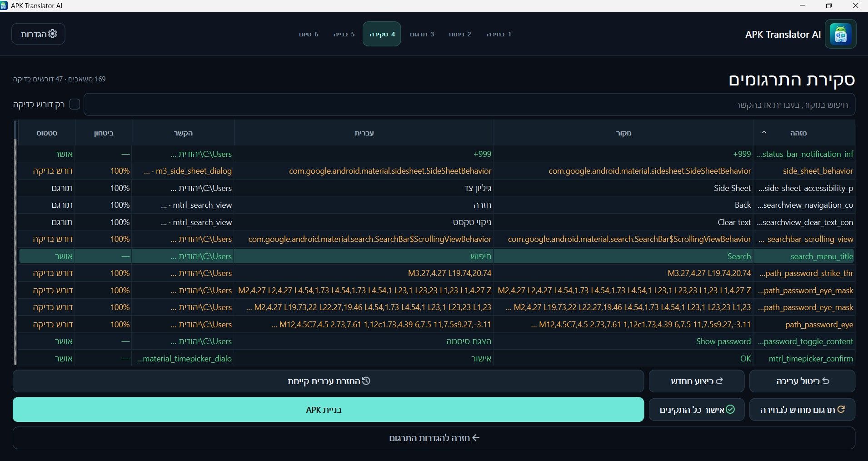This screenshot has height=461, width=868.
Task: Click the table's vertical scrollbar
Action: 16,242
